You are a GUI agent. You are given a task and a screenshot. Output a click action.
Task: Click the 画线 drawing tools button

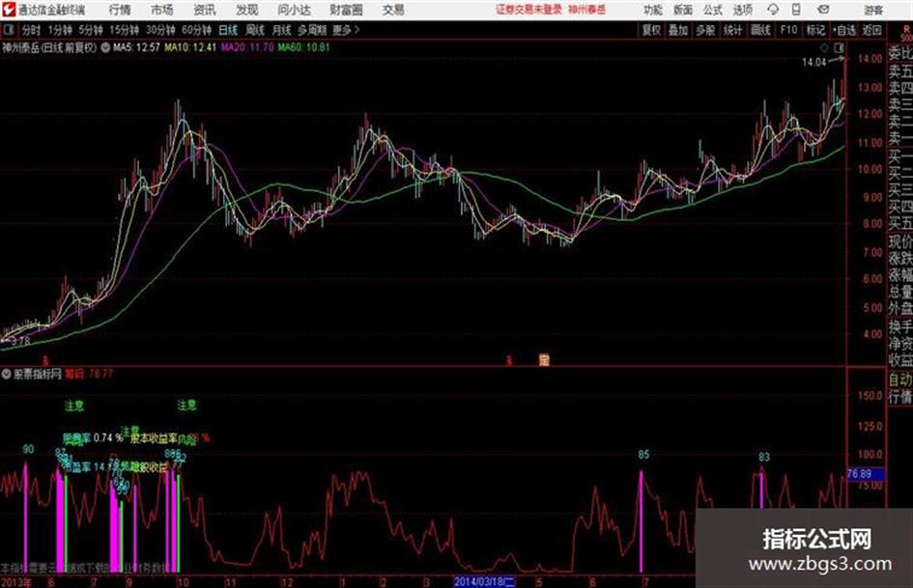[760, 30]
